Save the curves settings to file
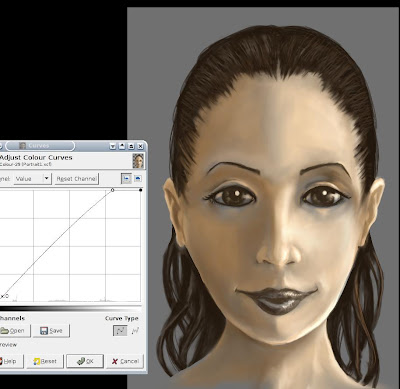Viewport: 400px width, 389px height. 51,331
